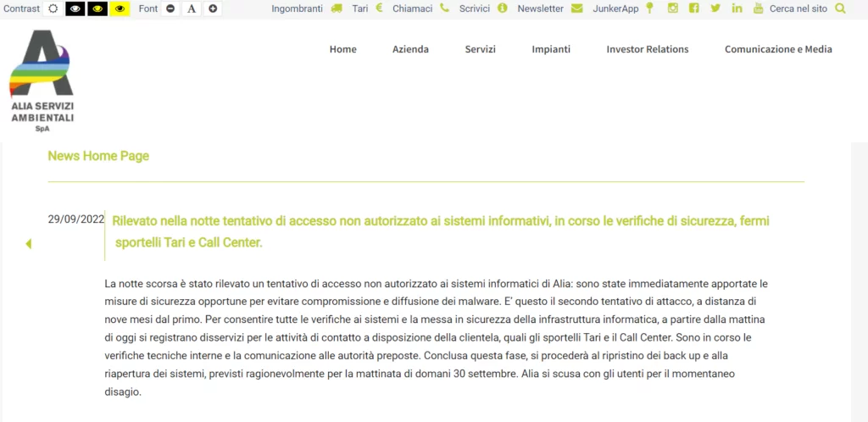Image resolution: width=868 pixels, height=422 pixels.
Task: Click the Chiamaci phone icon
Action: click(444, 8)
